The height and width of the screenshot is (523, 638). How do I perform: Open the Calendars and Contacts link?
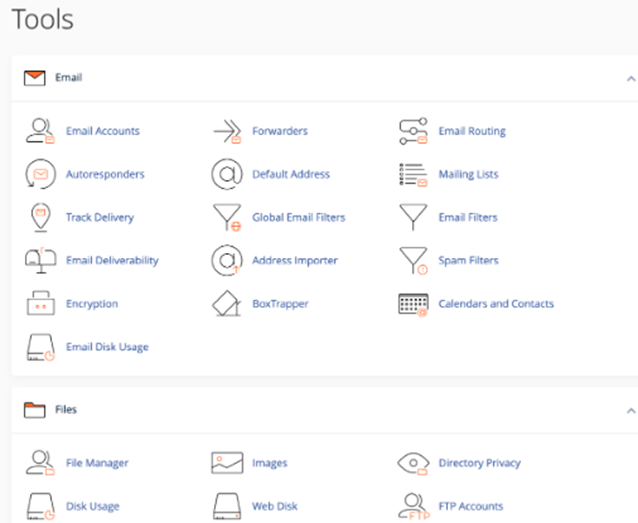[496, 304]
